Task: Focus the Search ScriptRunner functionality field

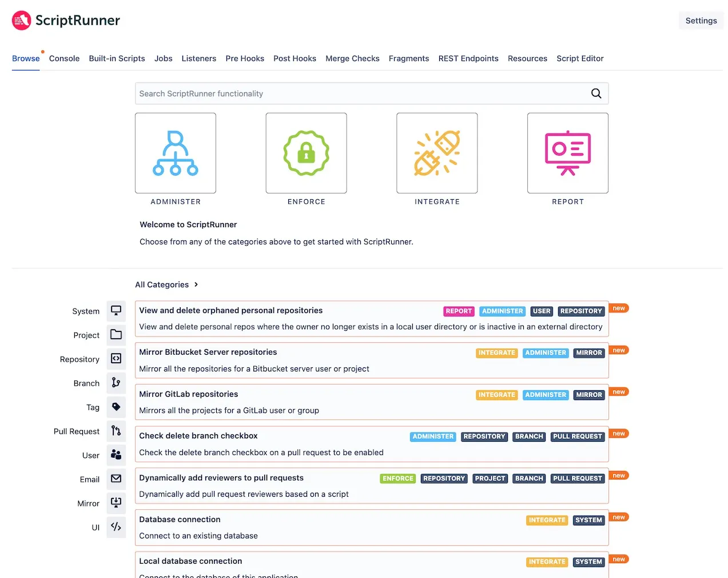Action: pos(372,93)
